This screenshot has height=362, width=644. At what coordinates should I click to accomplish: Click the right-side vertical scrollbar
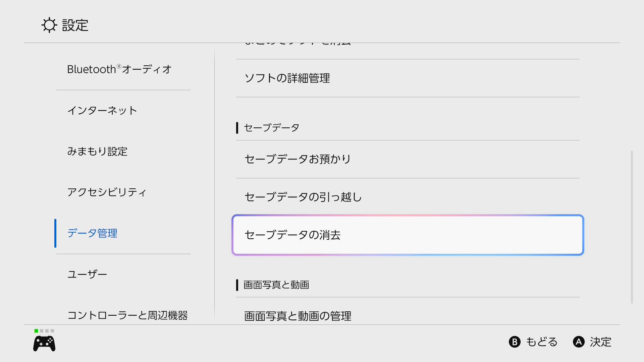632,227
